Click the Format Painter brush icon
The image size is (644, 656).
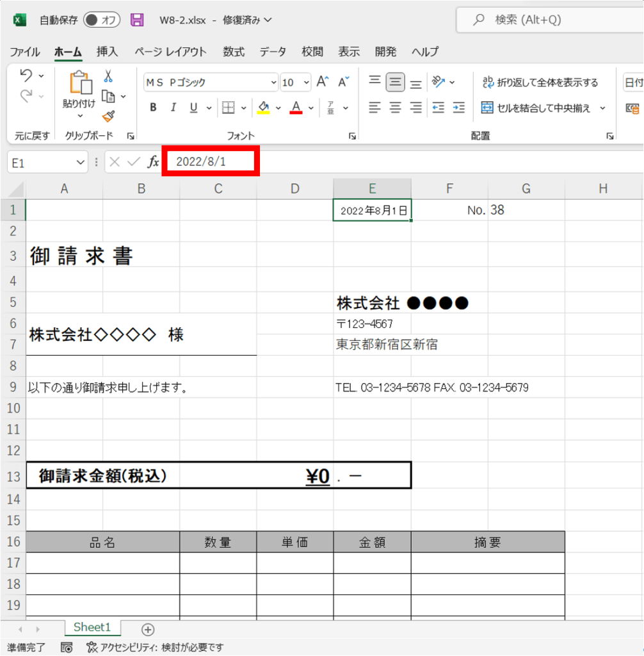pyautogui.click(x=108, y=116)
